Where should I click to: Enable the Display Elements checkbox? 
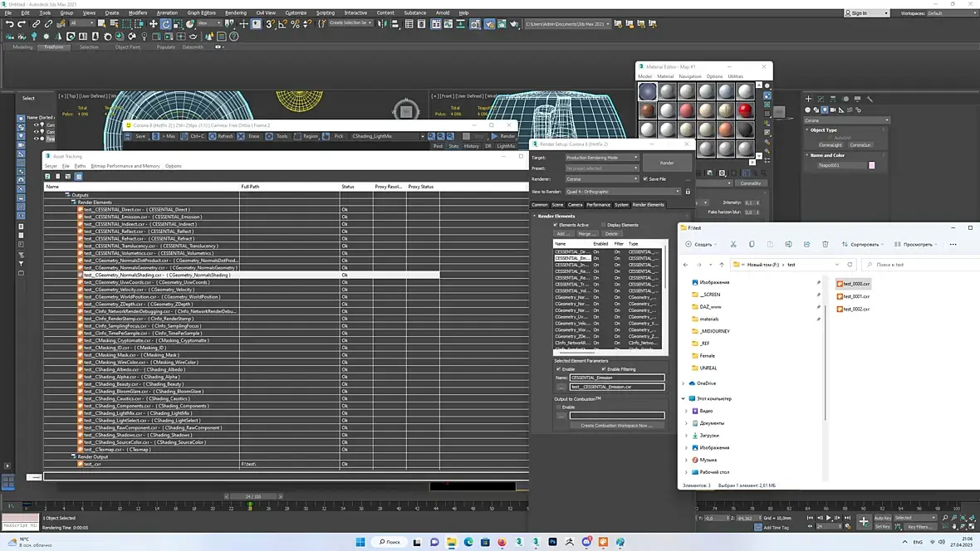604,225
